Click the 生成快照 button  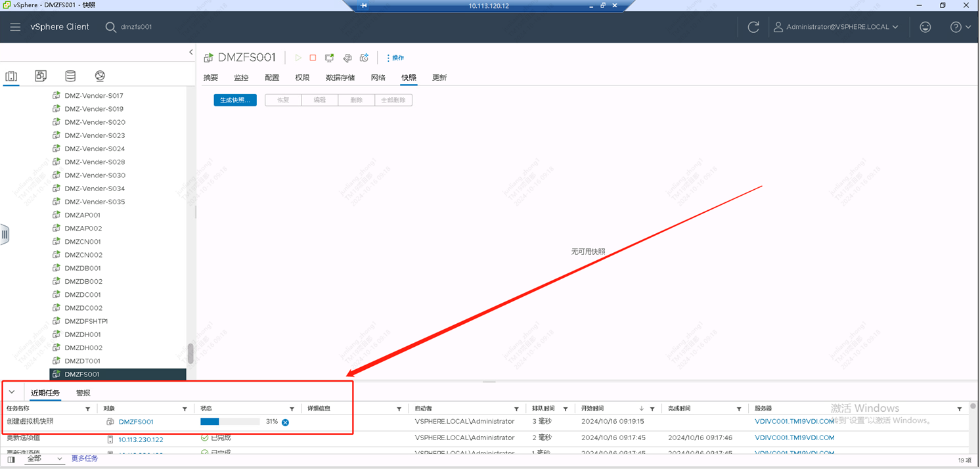pyautogui.click(x=234, y=100)
